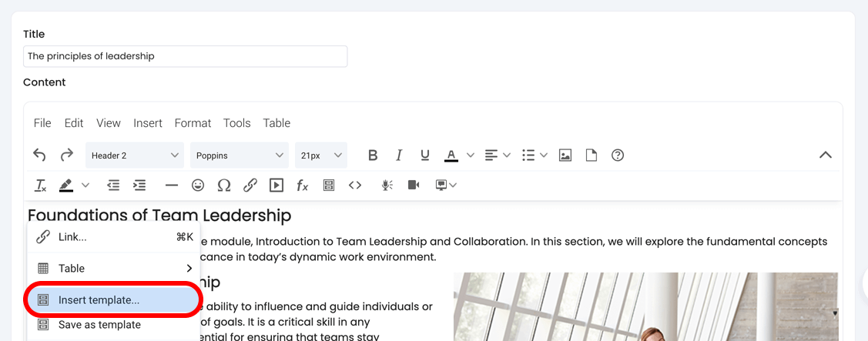Insert an image with the picture icon
The width and height of the screenshot is (868, 341).
click(x=565, y=155)
